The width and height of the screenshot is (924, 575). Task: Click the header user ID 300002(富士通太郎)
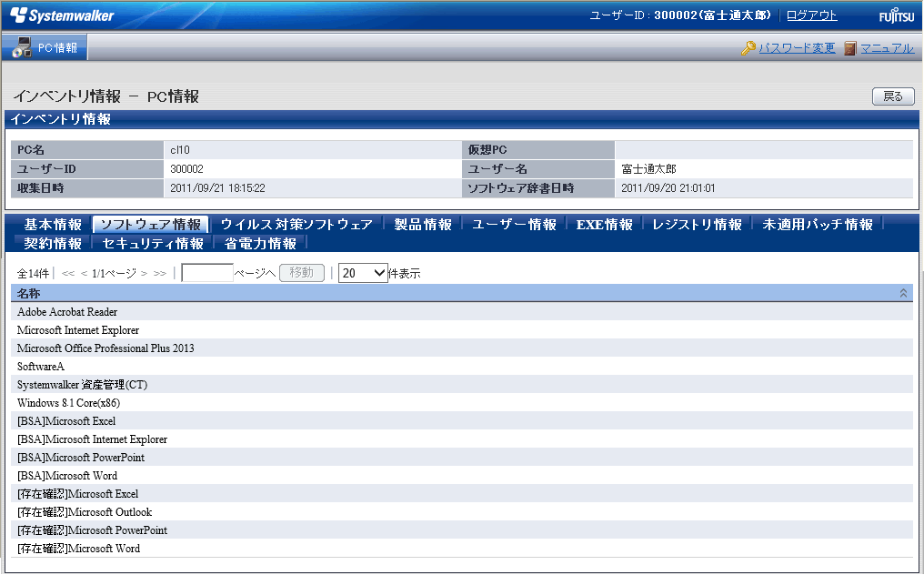tap(712, 15)
